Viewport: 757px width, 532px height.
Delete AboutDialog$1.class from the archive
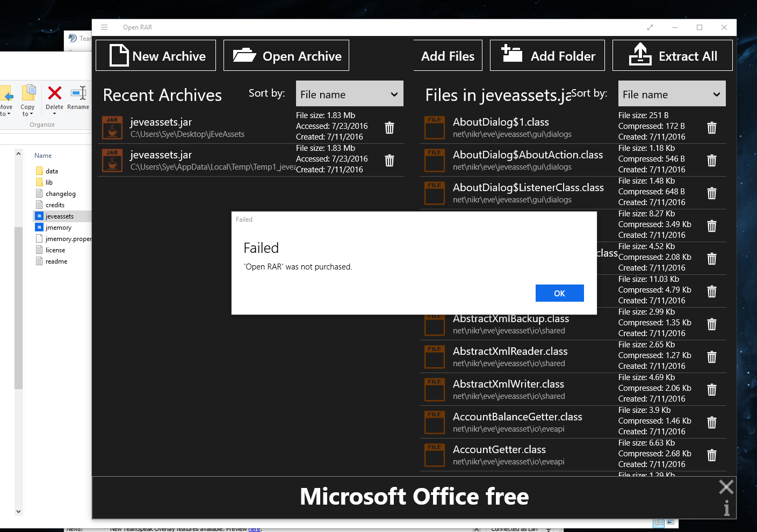pyautogui.click(x=712, y=128)
